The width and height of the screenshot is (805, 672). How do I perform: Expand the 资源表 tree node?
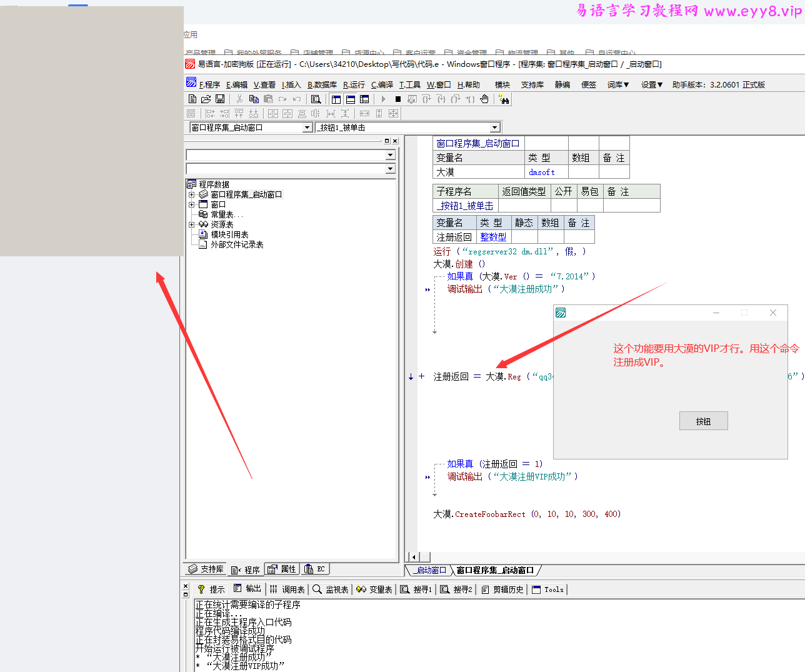click(192, 224)
